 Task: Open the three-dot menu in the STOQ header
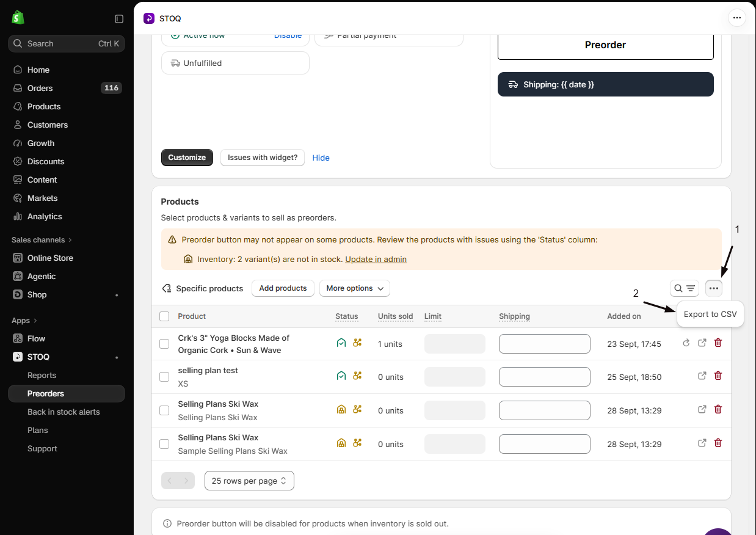tap(737, 18)
